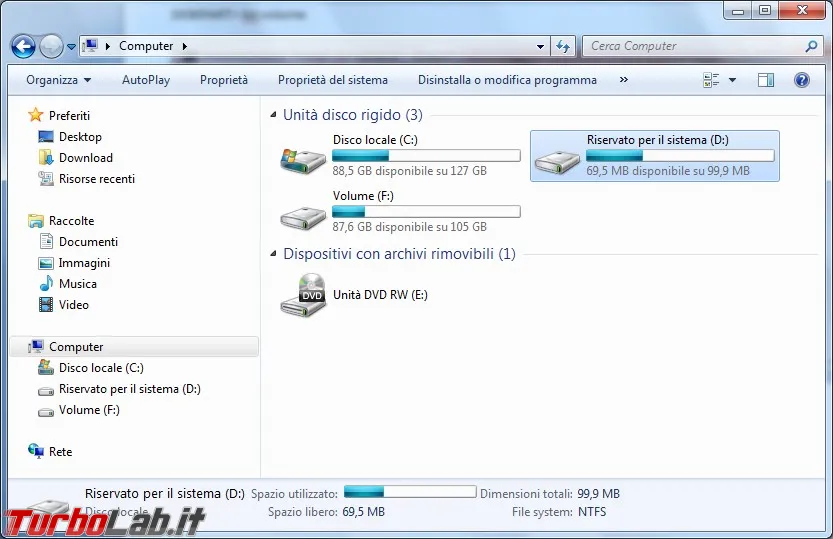Show more toolbar commands with chevrons
833x539 pixels.
click(624, 80)
